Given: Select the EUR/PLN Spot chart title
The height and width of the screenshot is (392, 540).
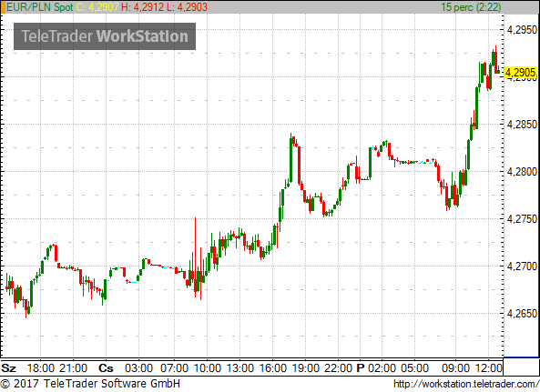Looking at the screenshot, I should click(x=40, y=7).
